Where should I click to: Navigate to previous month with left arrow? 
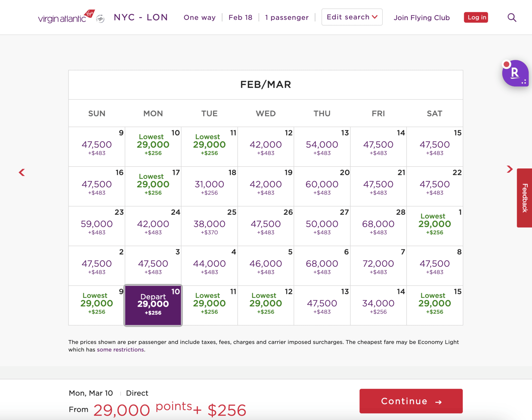22,172
